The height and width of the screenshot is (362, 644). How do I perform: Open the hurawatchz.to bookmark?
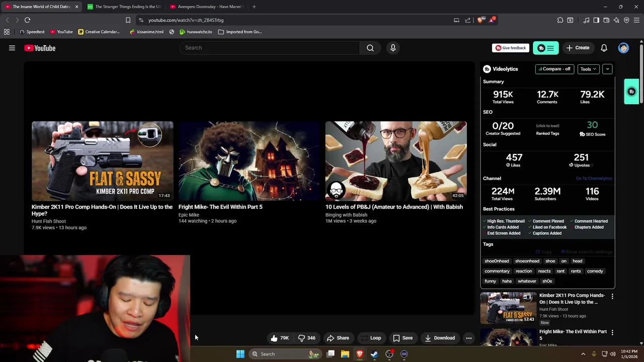(x=196, y=32)
